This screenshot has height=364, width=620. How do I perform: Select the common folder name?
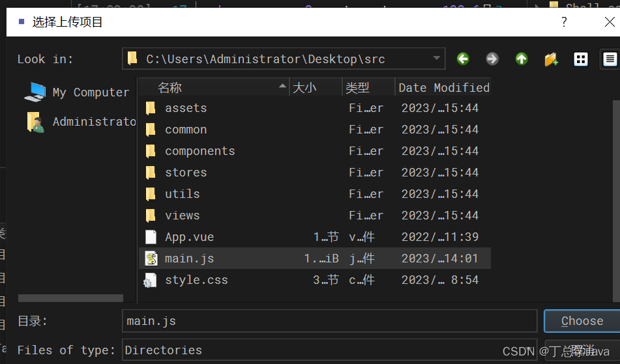pos(186,130)
